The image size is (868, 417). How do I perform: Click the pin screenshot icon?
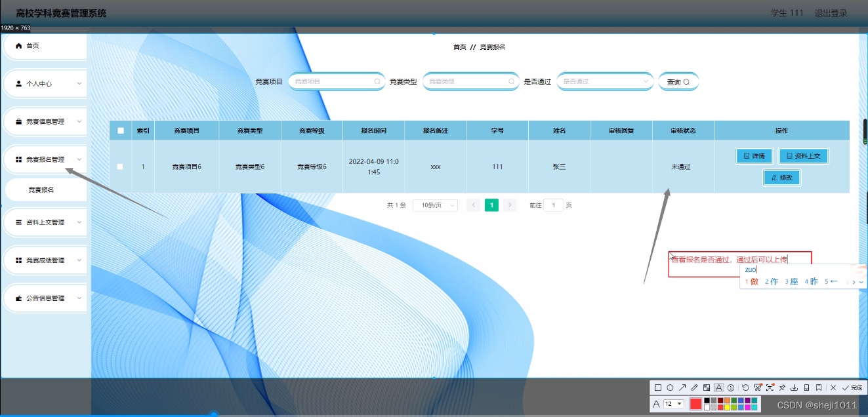coord(783,387)
